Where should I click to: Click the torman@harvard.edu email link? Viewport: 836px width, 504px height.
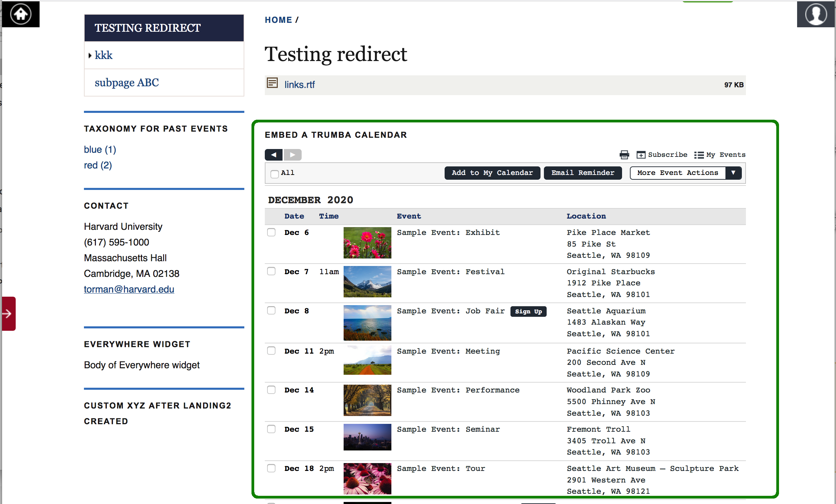click(x=128, y=289)
